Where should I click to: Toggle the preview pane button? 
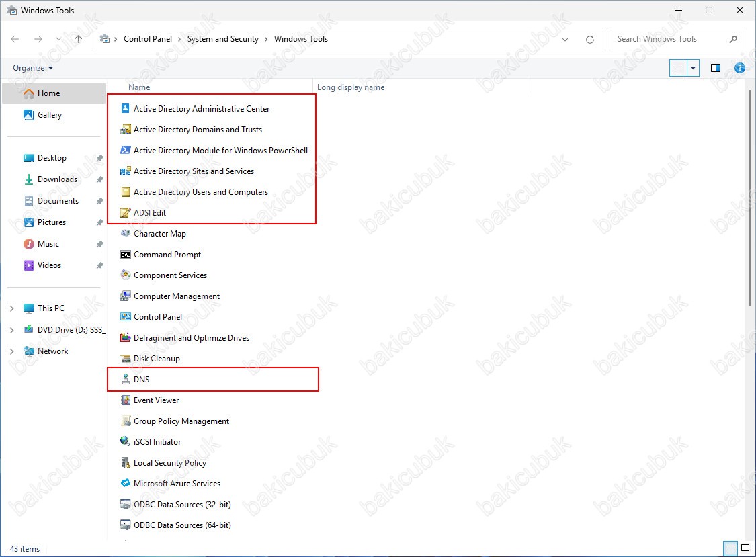tap(716, 68)
